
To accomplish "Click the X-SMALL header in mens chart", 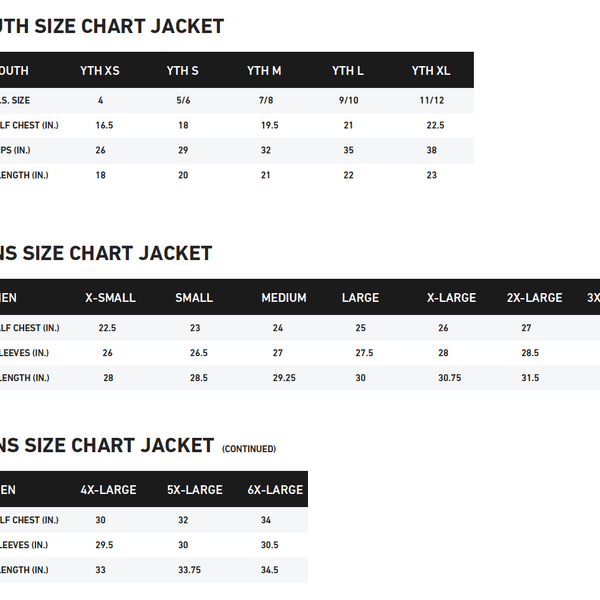I will pyautogui.click(x=110, y=298).
